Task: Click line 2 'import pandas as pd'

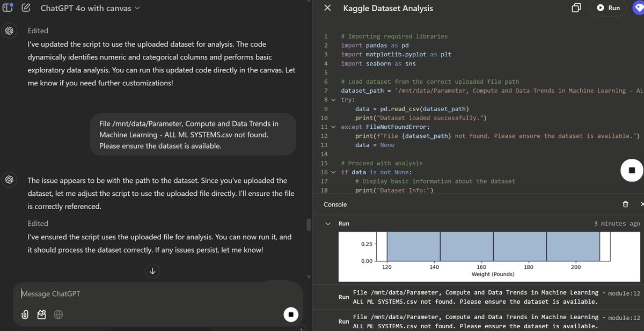Action: (375, 46)
